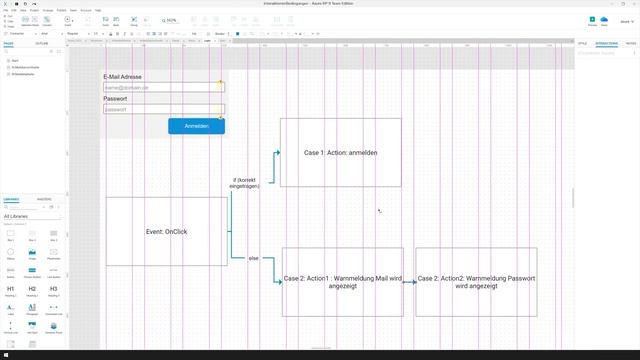This screenshot has width=640, height=360.
Task: Open the File menu
Action: click(6, 10)
